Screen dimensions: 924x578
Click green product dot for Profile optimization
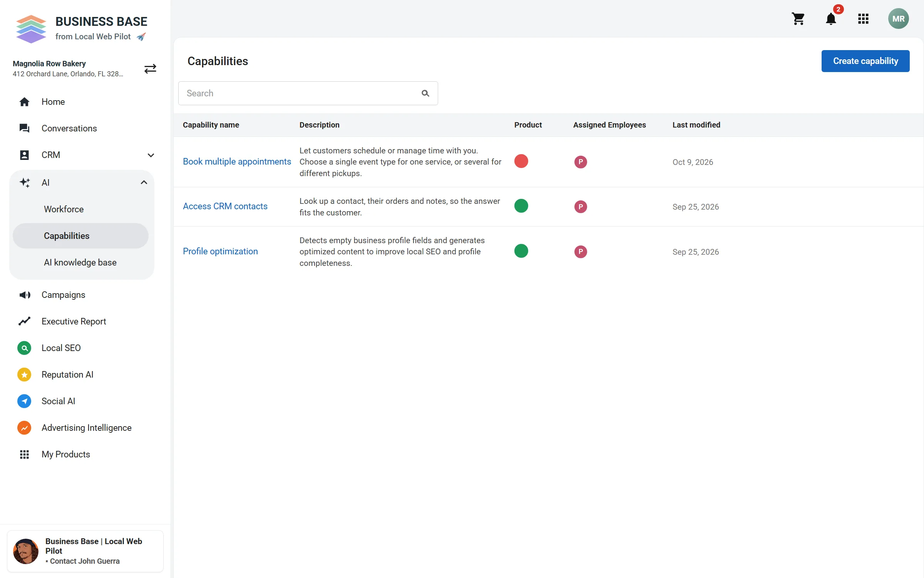tap(521, 251)
